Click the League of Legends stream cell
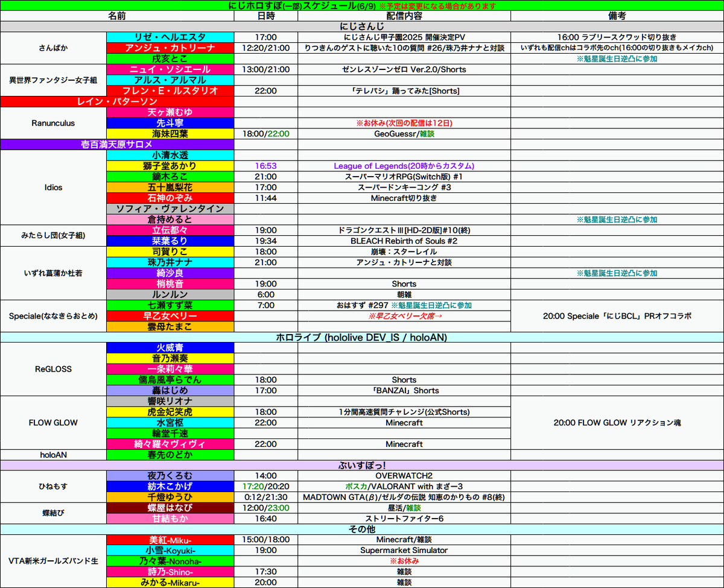This screenshot has width=724, height=588. coord(404,166)
